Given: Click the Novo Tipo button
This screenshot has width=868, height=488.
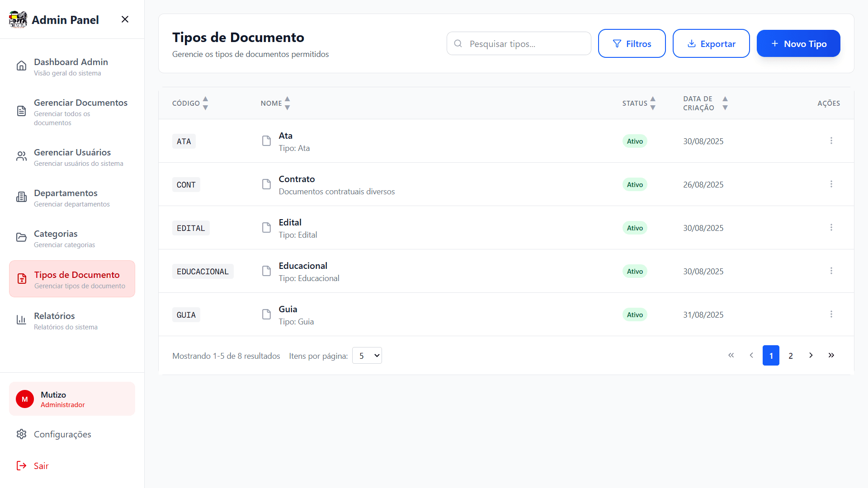Looking at the screenshot, I should point(798,43).
